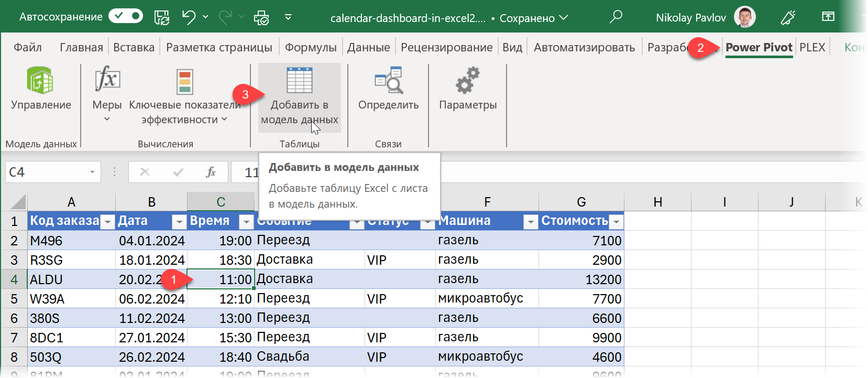This screenshot has height=378, width=868.
Task: Open the Время filter dropdown
Action: (x=246, y=222)
